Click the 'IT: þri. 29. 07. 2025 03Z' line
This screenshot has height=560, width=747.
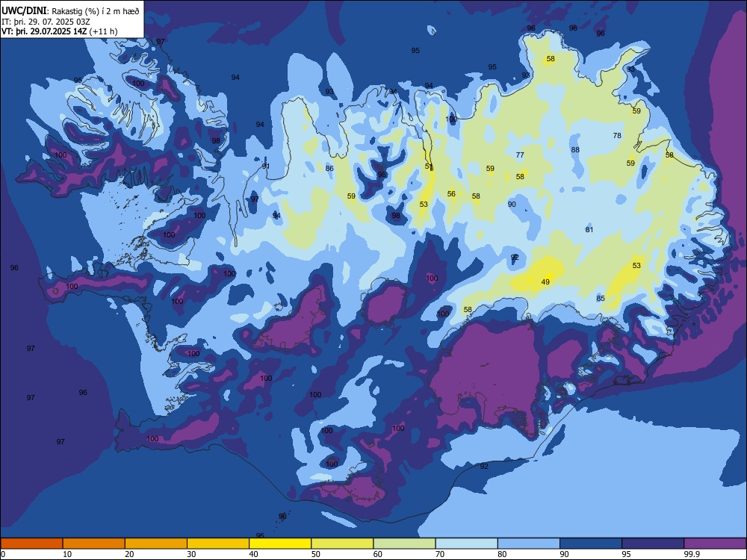pos(46,22)
